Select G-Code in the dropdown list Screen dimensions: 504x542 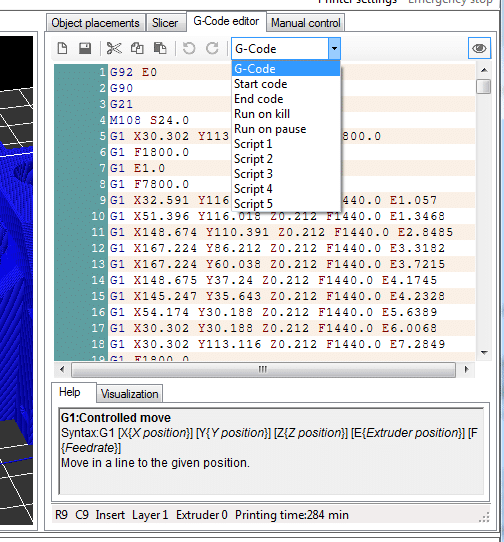click(286, 69)
